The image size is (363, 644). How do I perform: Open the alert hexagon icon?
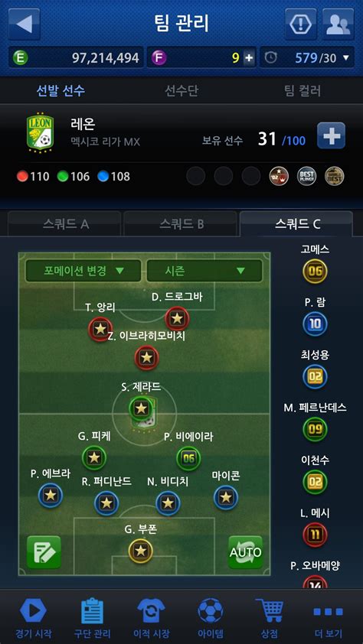click(x=301, y=24)
